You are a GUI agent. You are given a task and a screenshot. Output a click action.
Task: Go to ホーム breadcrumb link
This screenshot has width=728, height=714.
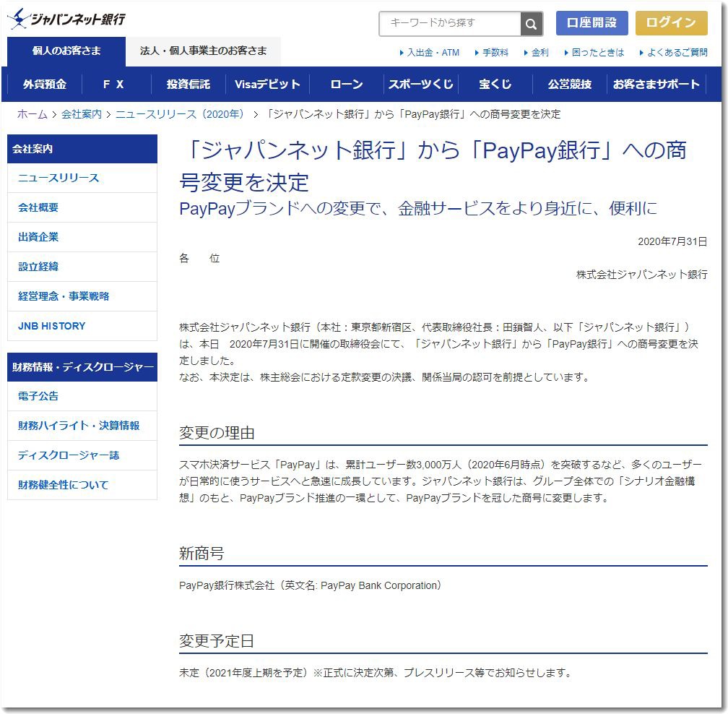tap(32, 114)
